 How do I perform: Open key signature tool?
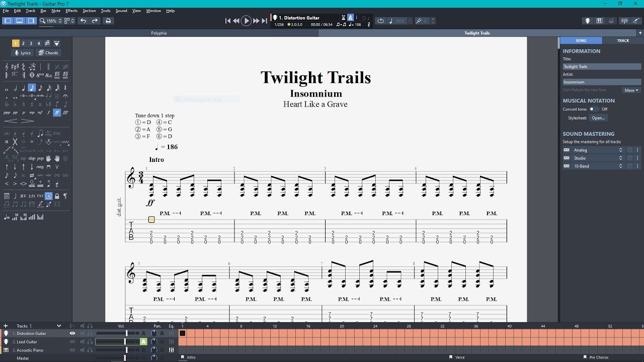pyautogui.click(x=15, y=66)
